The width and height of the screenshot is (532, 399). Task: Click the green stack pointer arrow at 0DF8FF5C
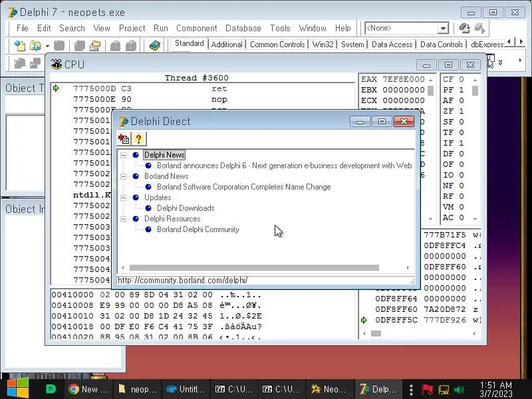pyautogui.click(x=364, y=320)
